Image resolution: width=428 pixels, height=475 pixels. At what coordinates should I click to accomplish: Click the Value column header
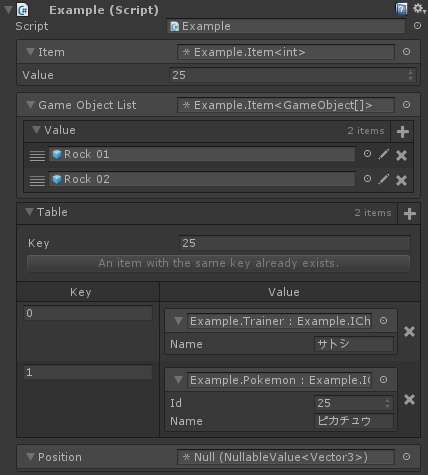tap(284, 292)
